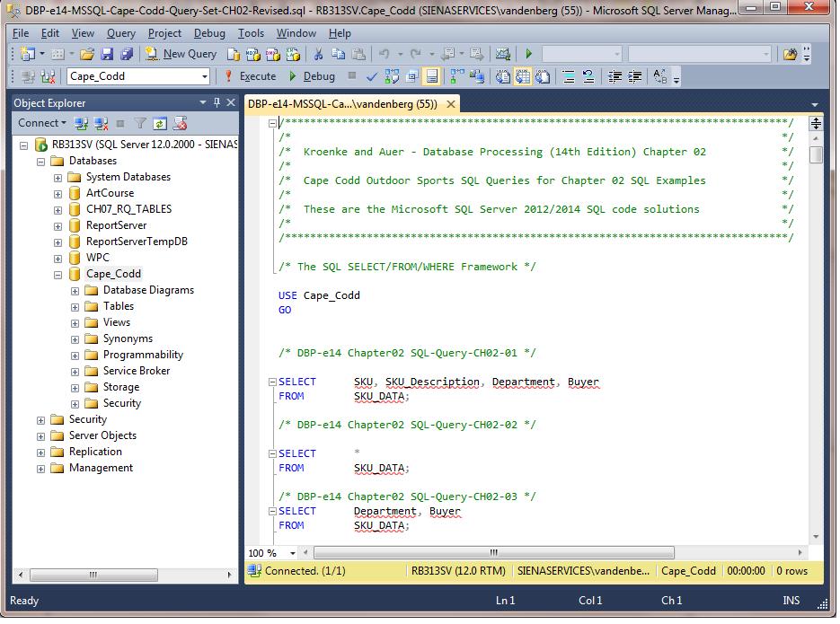
Task: Open the Connect dropdown in Object Explorer
Action: pos(42,124)
